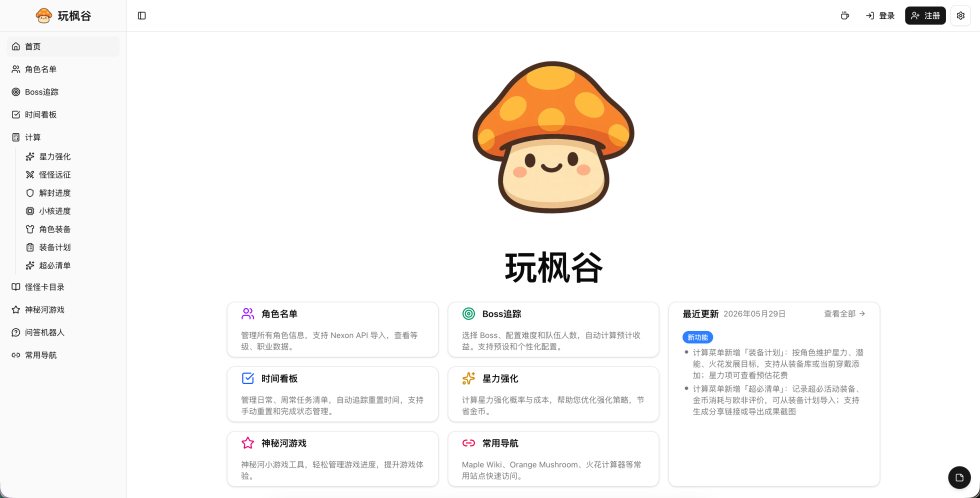Collapse the 计算 sidebar group
The image size is (980, 498).
click(62, 137)
